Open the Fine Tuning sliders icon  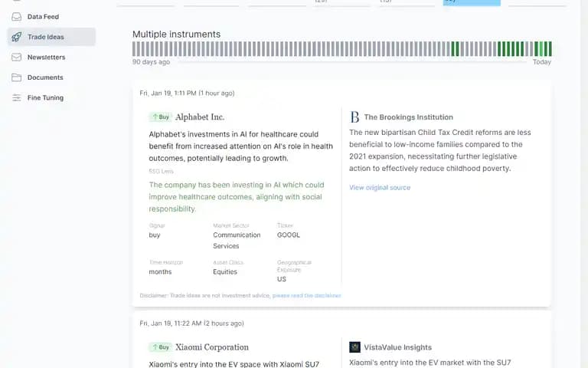[x=16, y=97]
